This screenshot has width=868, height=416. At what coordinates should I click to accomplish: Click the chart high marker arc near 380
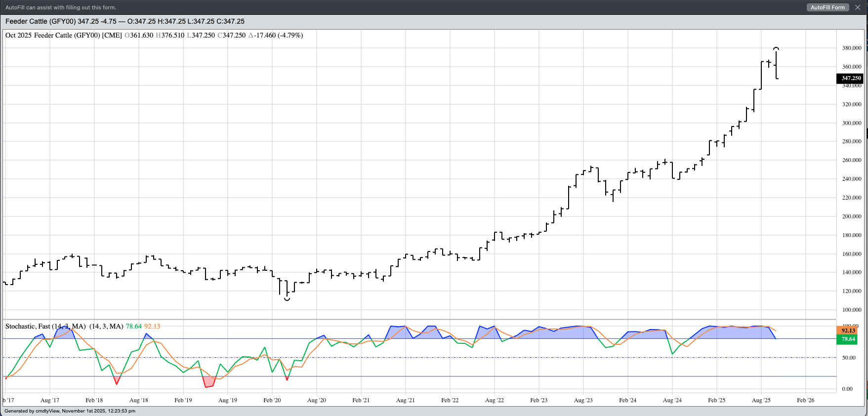click(777, 48)
